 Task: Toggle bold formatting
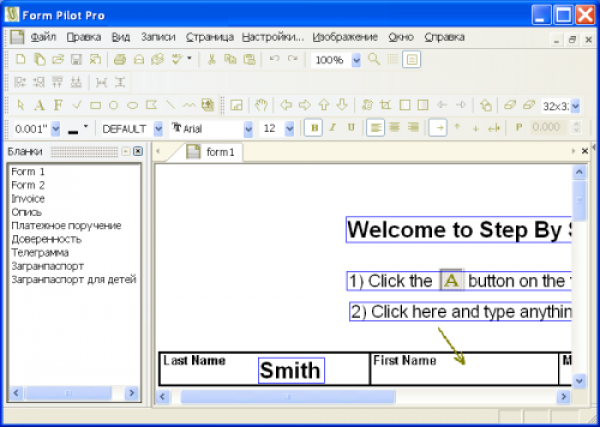[x=314, y=128]
